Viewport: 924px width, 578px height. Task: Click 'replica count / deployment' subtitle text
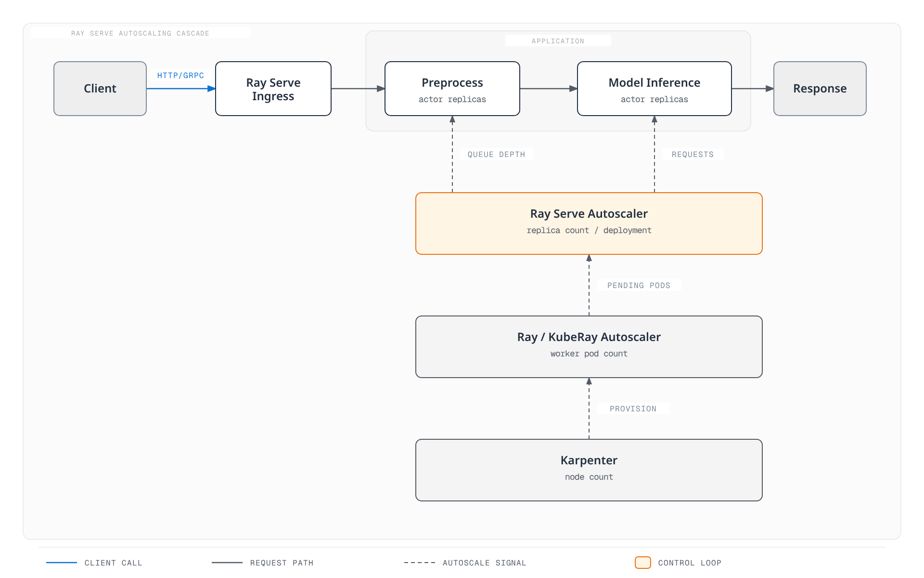[x=589, y=230]
